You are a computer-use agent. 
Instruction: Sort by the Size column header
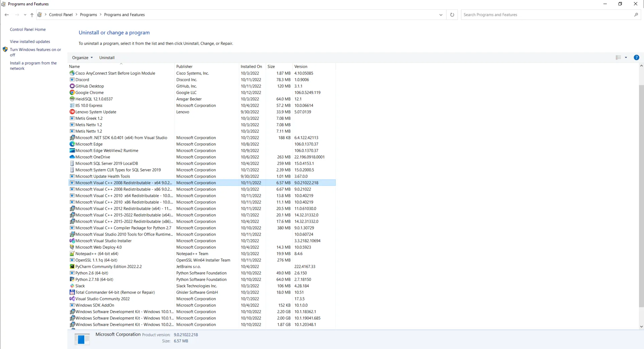tap(279, 66)
